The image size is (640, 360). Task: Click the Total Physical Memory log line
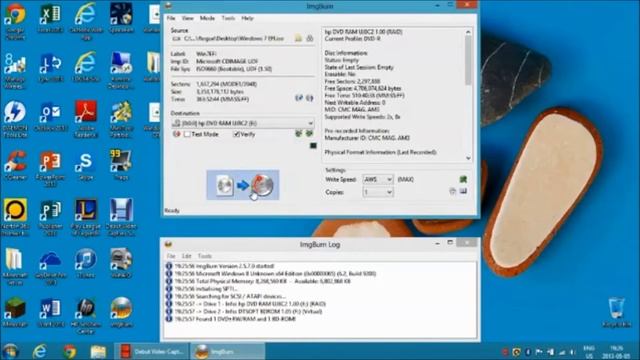tap(262, 281)
